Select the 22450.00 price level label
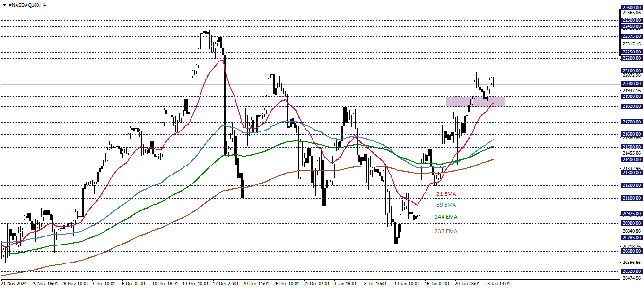 click(x=632, y=26)
